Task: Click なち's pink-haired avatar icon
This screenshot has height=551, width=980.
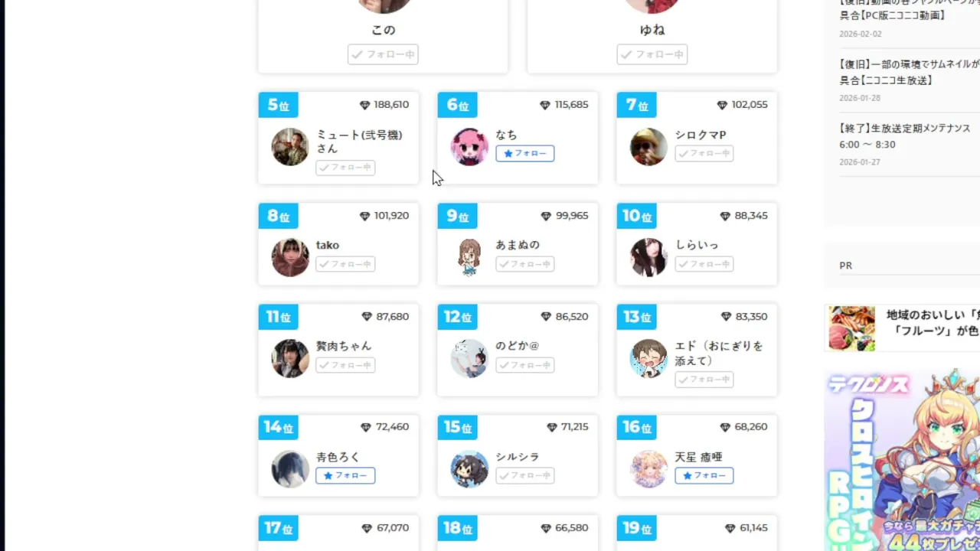Action: (x=469, y=147)
